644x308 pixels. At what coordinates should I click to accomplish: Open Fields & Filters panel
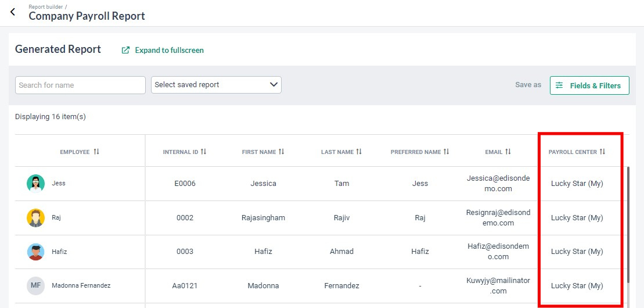pyautogui.click(x=589, y=85)
